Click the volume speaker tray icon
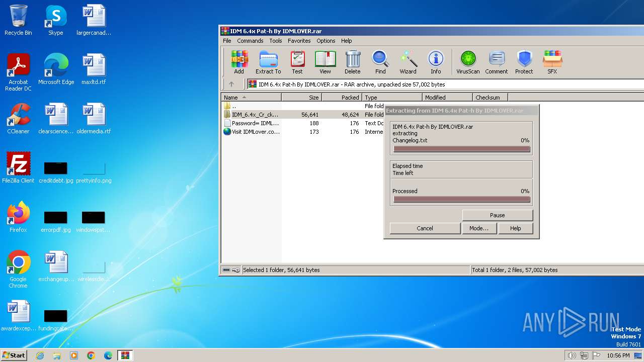This screenshot has width=644, height=362. (572, 355)
